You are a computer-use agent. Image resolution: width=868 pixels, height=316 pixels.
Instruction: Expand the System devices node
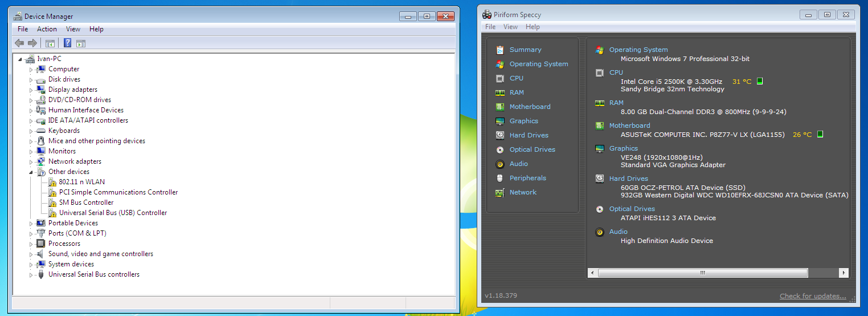click(x=31, y=264)
